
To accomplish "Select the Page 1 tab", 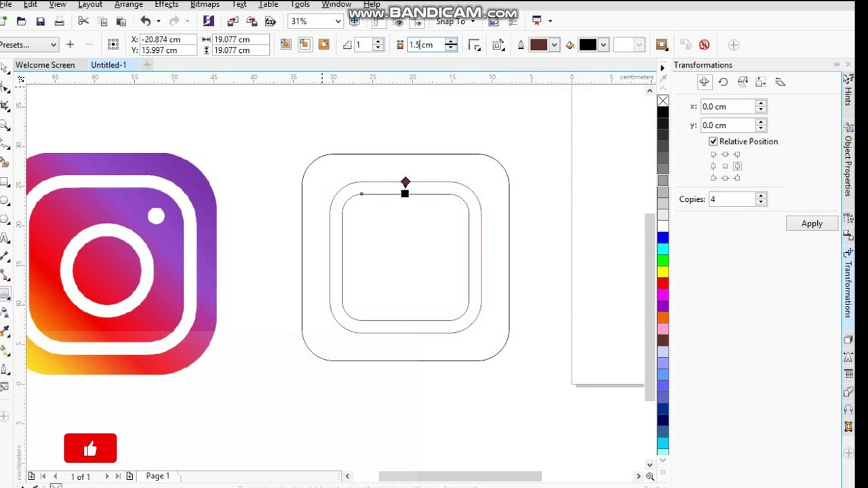I will 158,476.
